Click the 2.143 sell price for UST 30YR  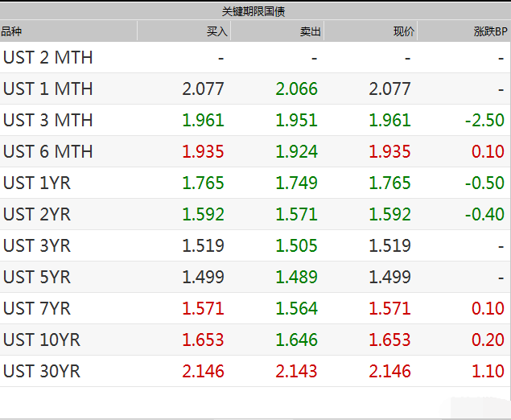[x=296, y=372]
